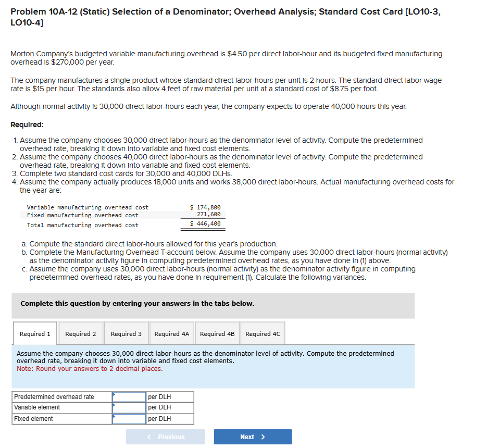The width and height of the screenshot is (487, 448).
Task: Switch to the Required 2 tab
Action: pos(81,333)
